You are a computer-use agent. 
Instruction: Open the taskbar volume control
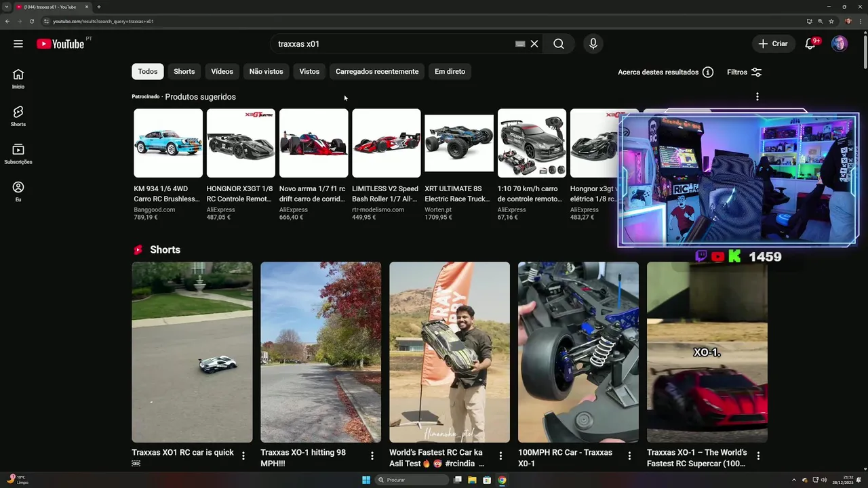point(824,480)
